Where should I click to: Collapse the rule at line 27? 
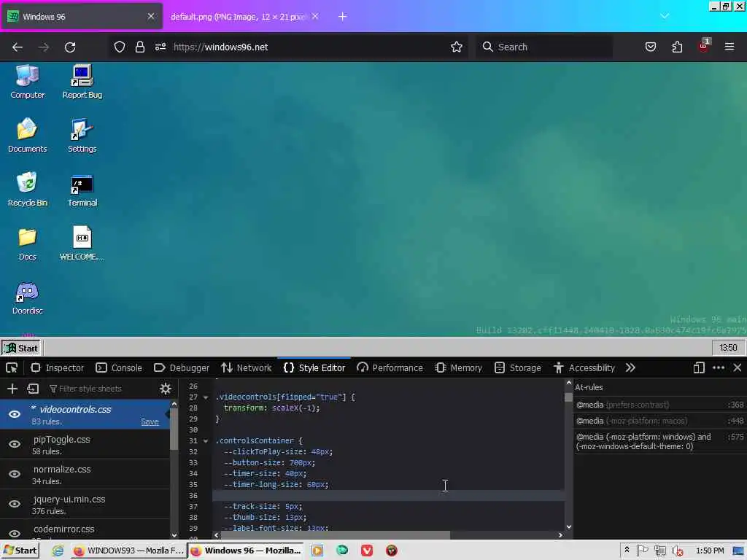click(x=206, y=397)
